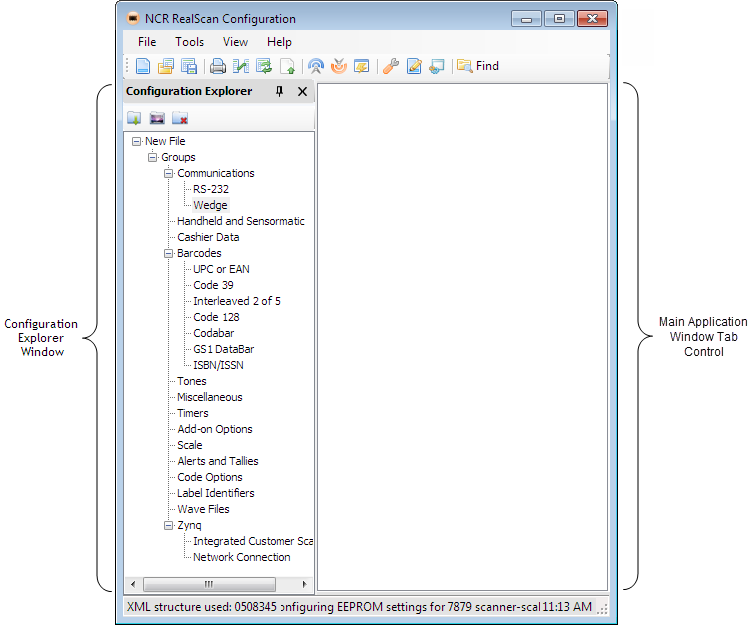Click the open file folder toolbar icon
The width and height of the screenshot is (756, 625).
tap(166, 66)
